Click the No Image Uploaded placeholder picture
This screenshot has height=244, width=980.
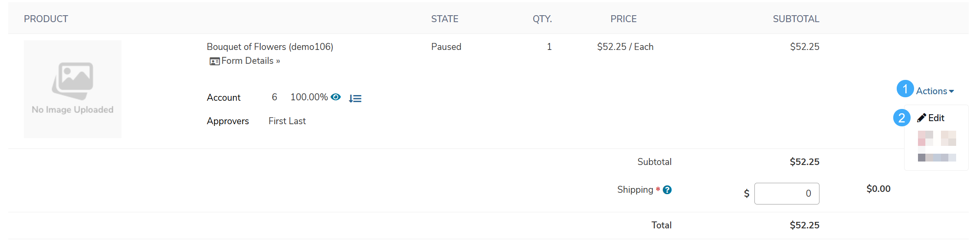72,89
